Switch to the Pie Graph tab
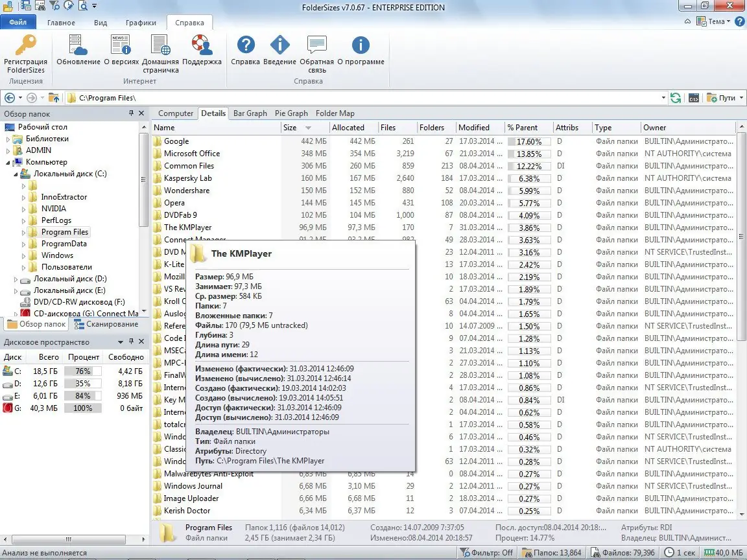Screen dimensions: 747x560 (x=291, y=113)
